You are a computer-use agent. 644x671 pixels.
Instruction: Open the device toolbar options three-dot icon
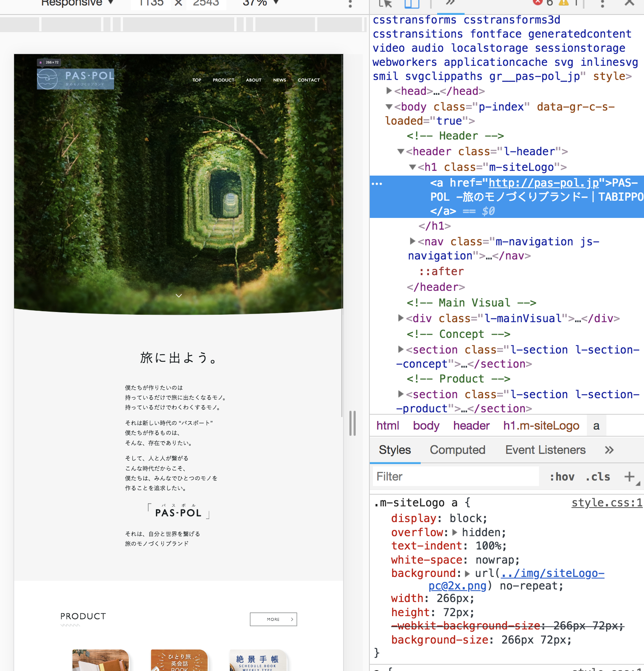(350, 4)
